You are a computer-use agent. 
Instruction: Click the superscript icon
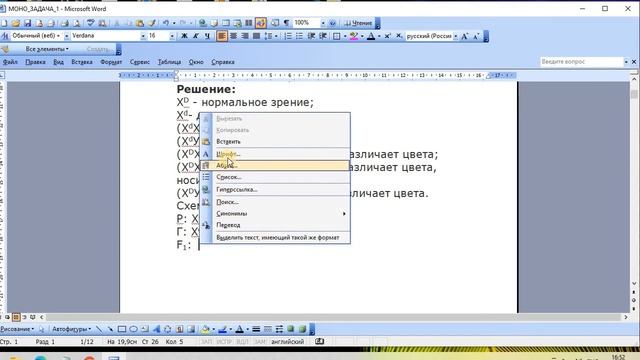(387, 36)
